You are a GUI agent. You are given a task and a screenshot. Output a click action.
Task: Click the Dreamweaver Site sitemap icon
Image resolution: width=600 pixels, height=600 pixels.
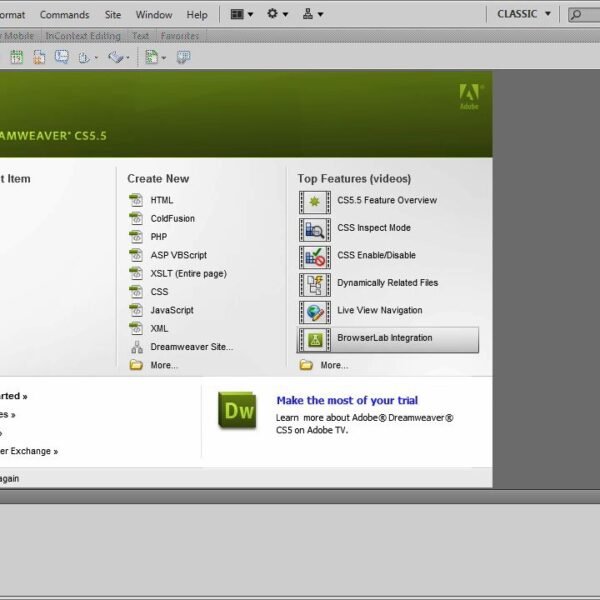(x=137, y=347)
